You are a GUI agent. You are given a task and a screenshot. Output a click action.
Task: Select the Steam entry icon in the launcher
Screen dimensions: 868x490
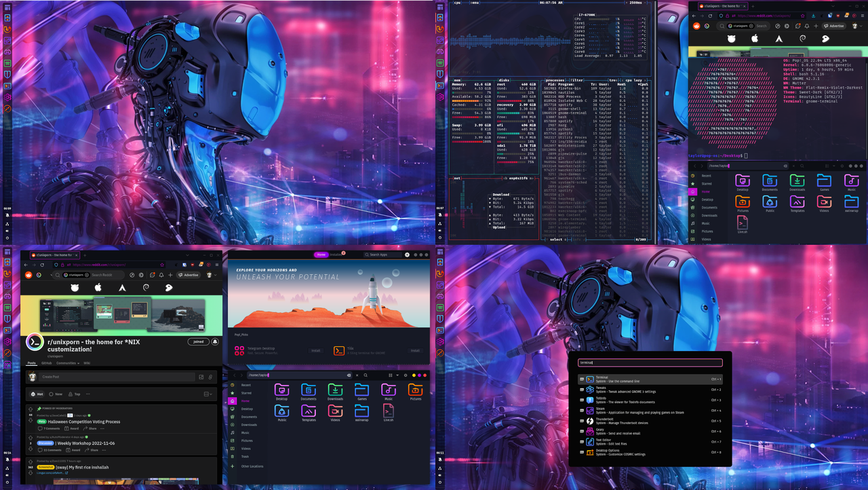(x=590, y=411)
